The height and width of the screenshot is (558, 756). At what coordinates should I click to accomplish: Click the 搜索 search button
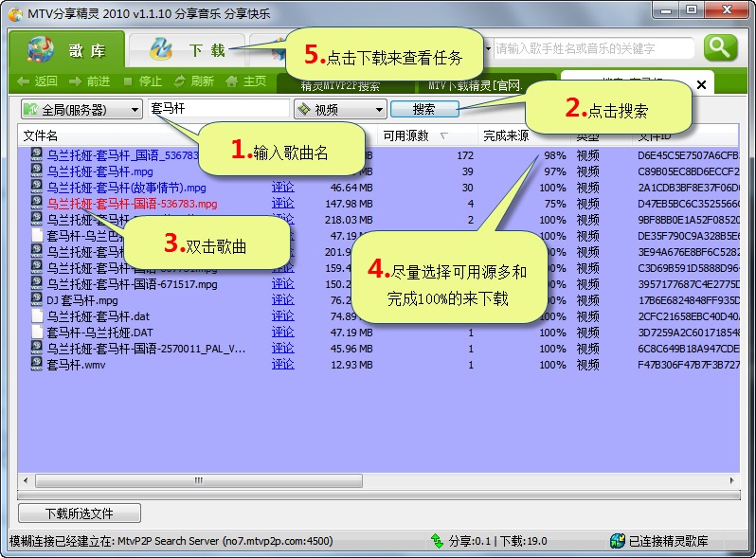pos(424,109)
